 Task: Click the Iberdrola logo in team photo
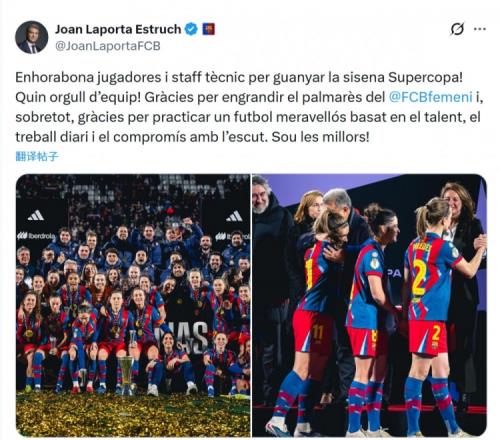click(36, 236)
